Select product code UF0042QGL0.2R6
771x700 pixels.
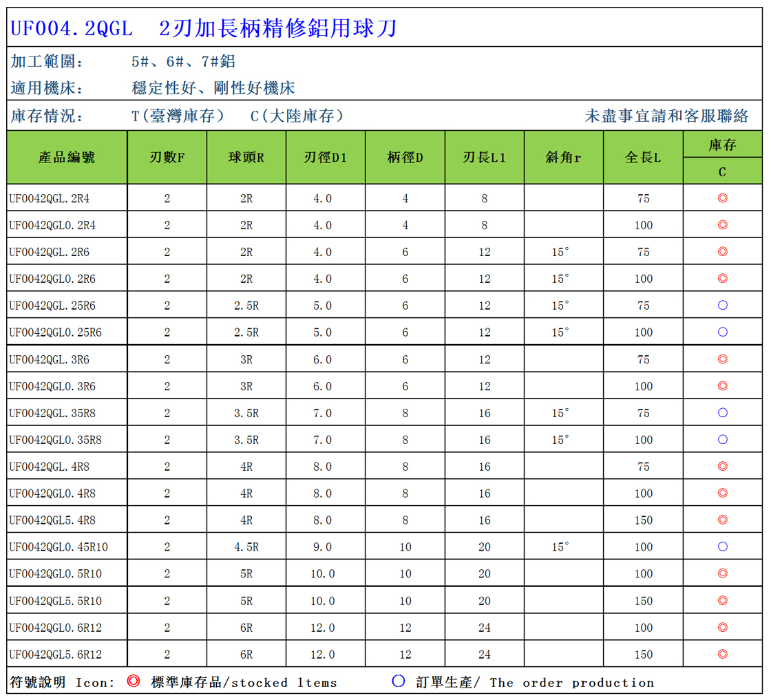tap(52, 279)
